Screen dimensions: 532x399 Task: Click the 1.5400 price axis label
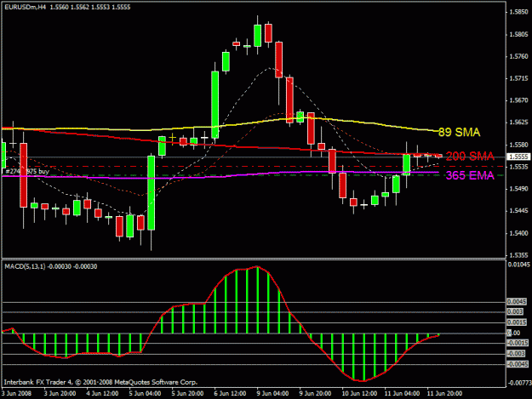pyautogui.click(x=518, y=233)
